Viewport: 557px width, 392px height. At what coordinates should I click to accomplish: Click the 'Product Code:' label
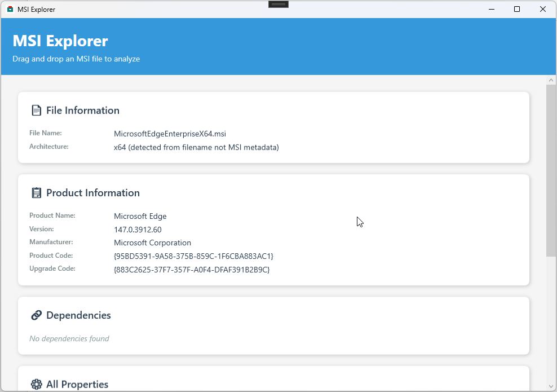[x=51, y=256]
